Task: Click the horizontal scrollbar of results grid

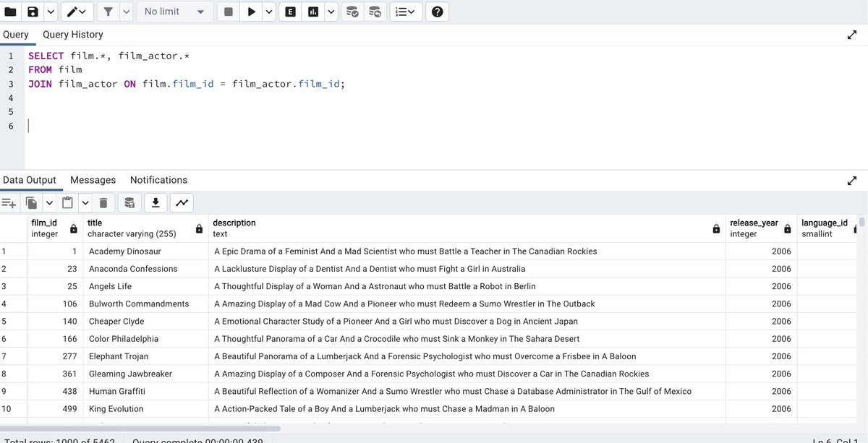Action: pyautogui.click(x=140, y=429)
